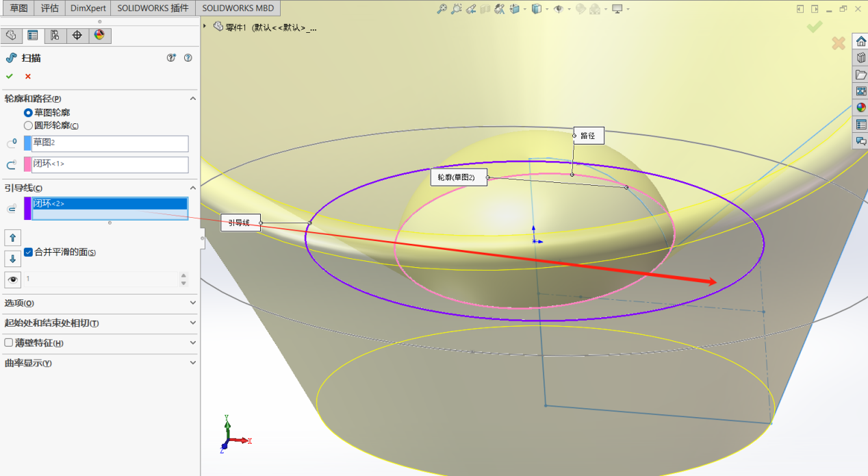
Task: Expand the 薄壁特征 section chevron
Action: coord(193,342)
